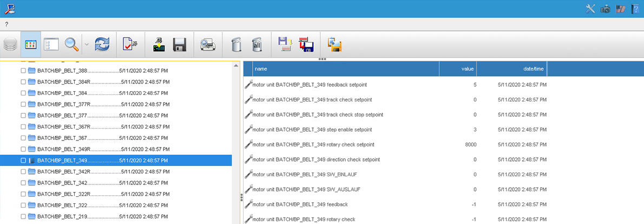Select the SW_AUSLAUF parameter row

click(x=395, y=189)
